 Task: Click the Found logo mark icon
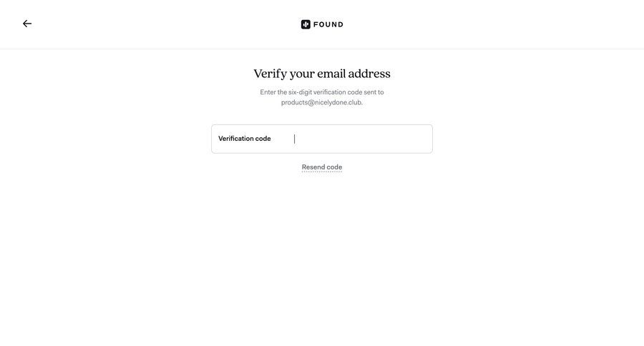[306, 24]
